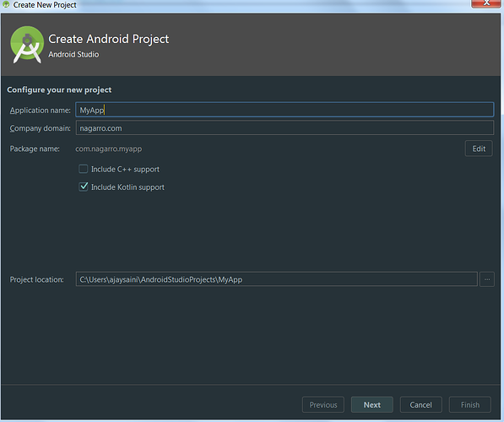Click the Create Android Project heading

[109, 39]
